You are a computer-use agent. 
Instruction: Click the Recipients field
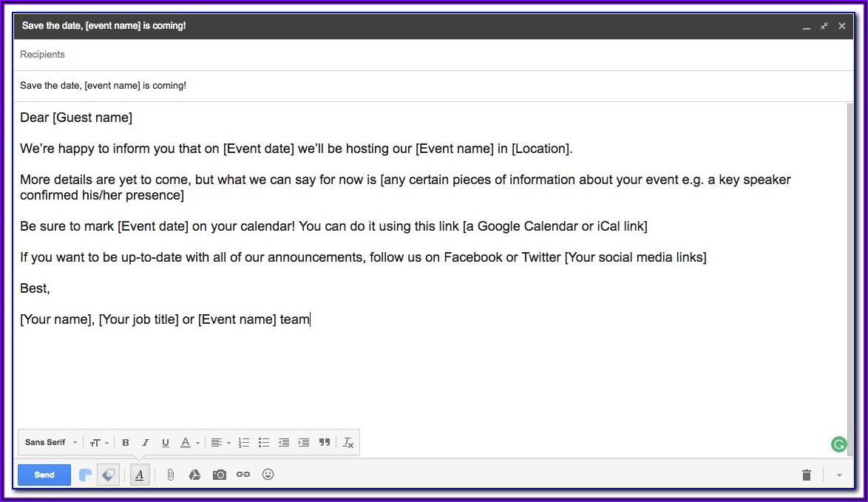429,55
